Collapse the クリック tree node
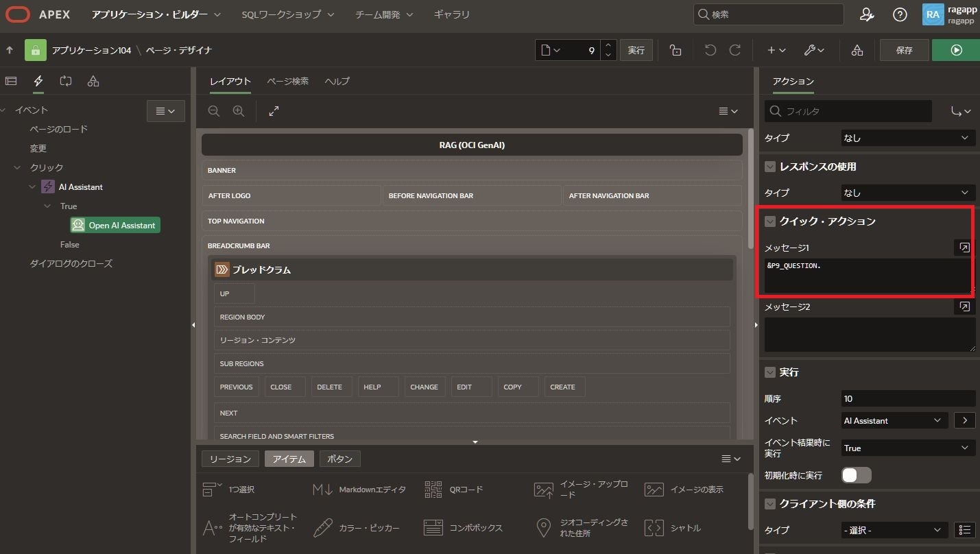The width and height of the screenshot is (980, 554). pos(17,167)
